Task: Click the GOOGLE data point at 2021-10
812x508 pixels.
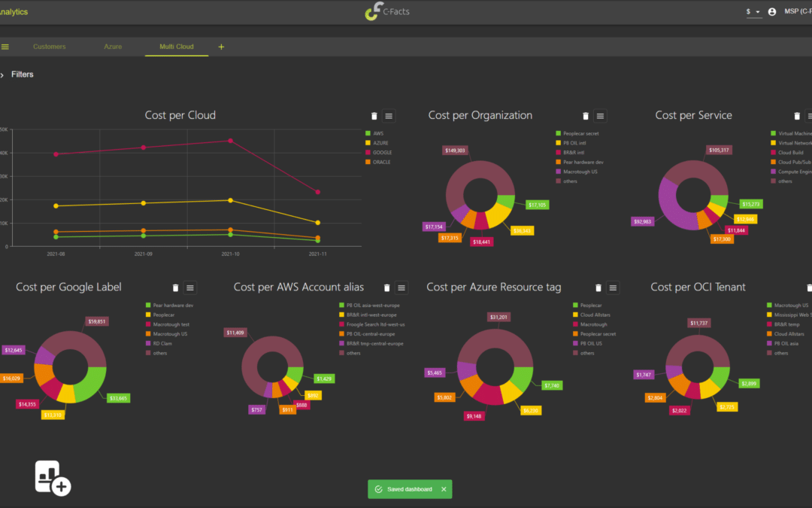Action: pos(231,141)
